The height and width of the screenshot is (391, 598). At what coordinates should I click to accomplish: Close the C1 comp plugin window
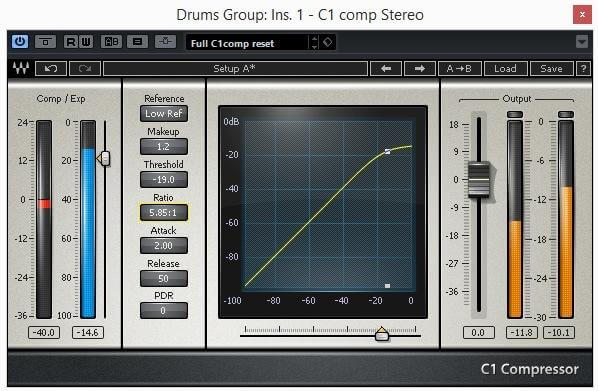pos(582,15)
